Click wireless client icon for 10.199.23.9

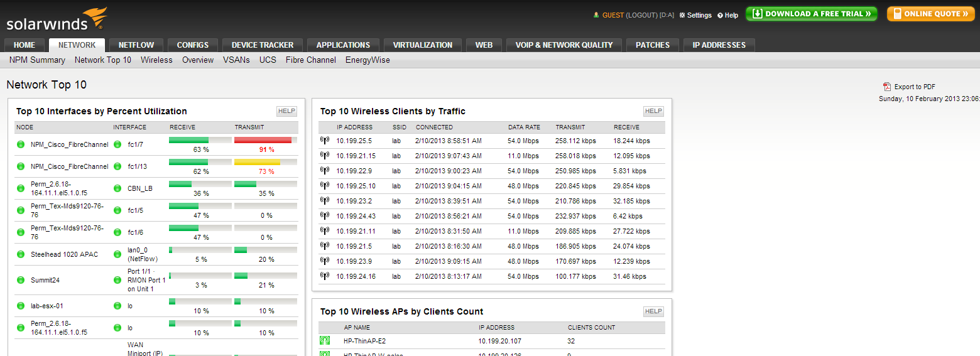click(x=325, y=261)
